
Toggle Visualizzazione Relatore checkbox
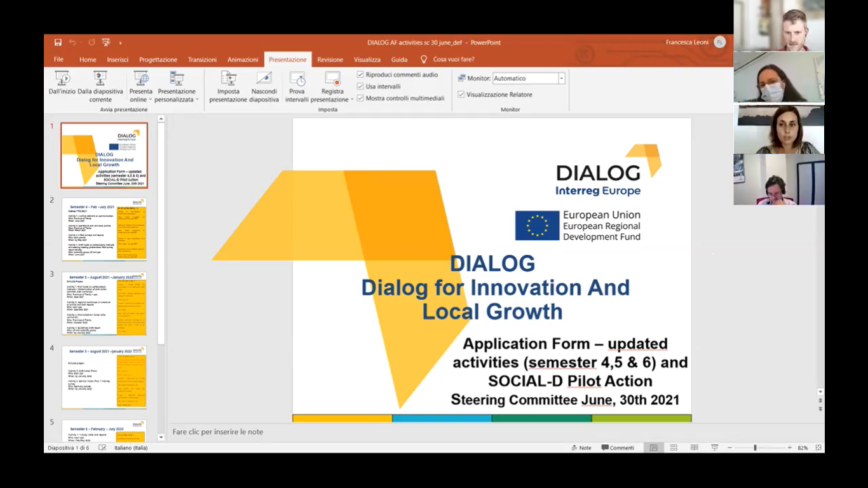click(x=461, y=95)
